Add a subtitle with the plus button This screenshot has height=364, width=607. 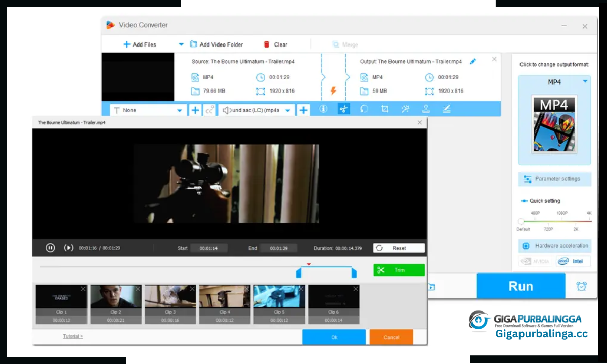pos(195,110)
